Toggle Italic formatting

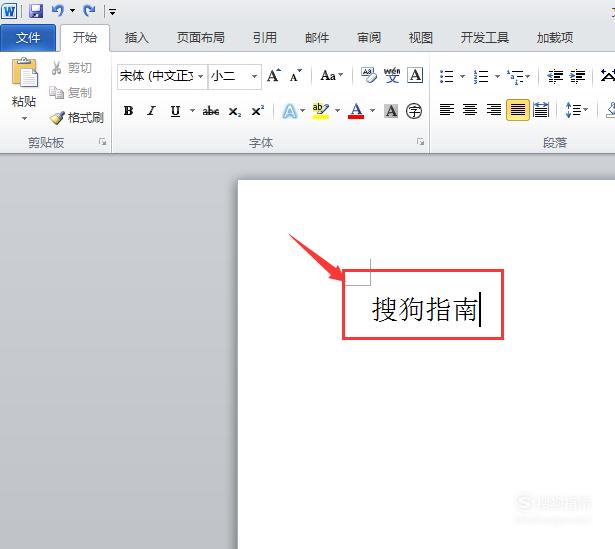click(x=151, y=111)
